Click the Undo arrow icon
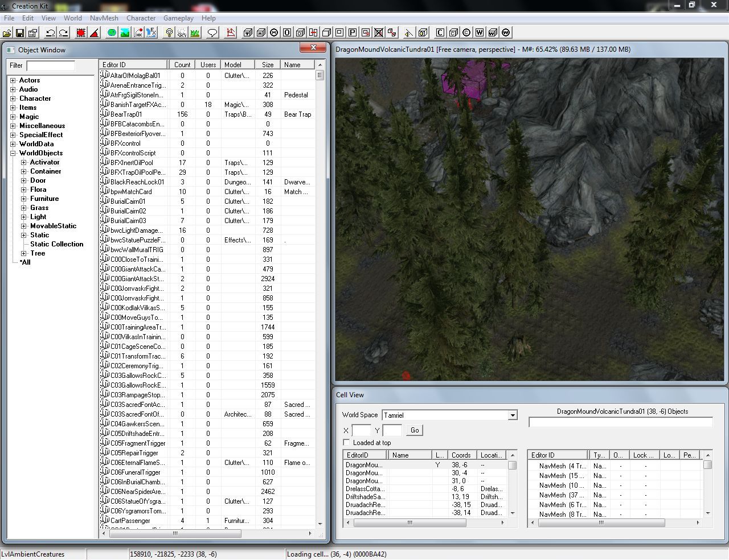The image size is (729, 560). click(50, 33)
